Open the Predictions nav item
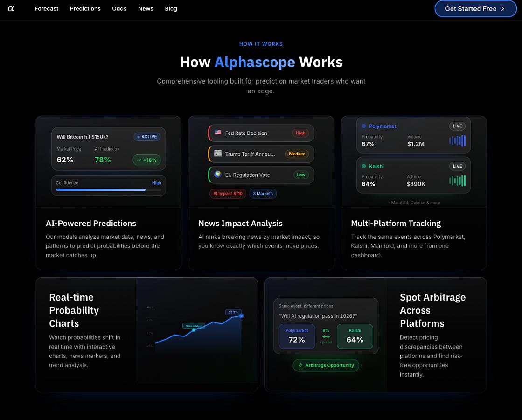Image resolution: width=522 pixels, height=420 pixels. point(85,9)
